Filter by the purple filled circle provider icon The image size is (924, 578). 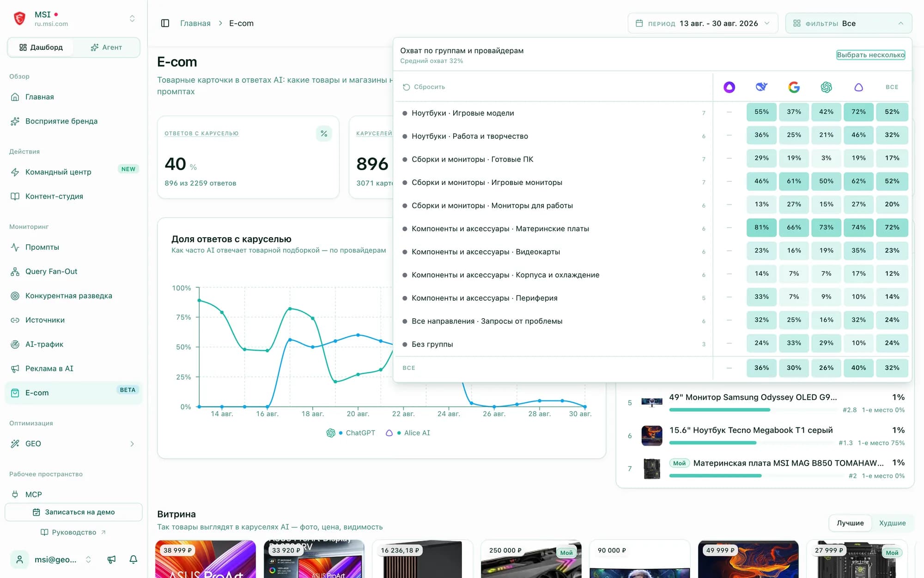[729, 87]
